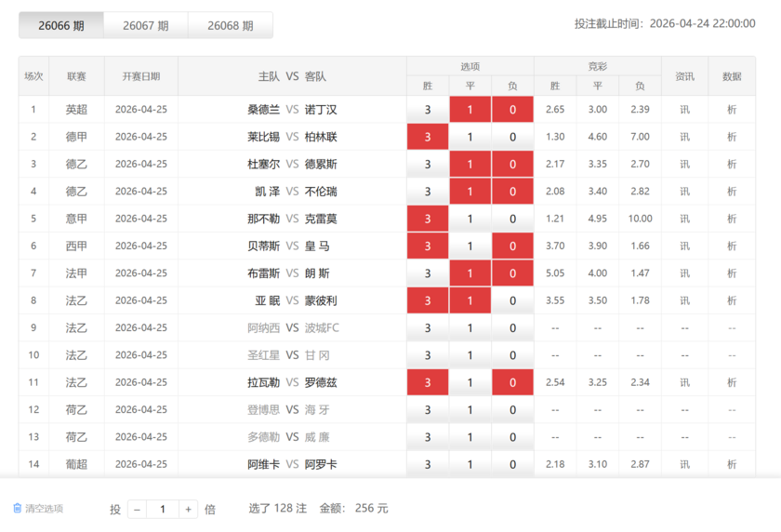Screen dimensions: 781x532
Task: Switch to the 26067 期 tab
Action: pos(146,25)
